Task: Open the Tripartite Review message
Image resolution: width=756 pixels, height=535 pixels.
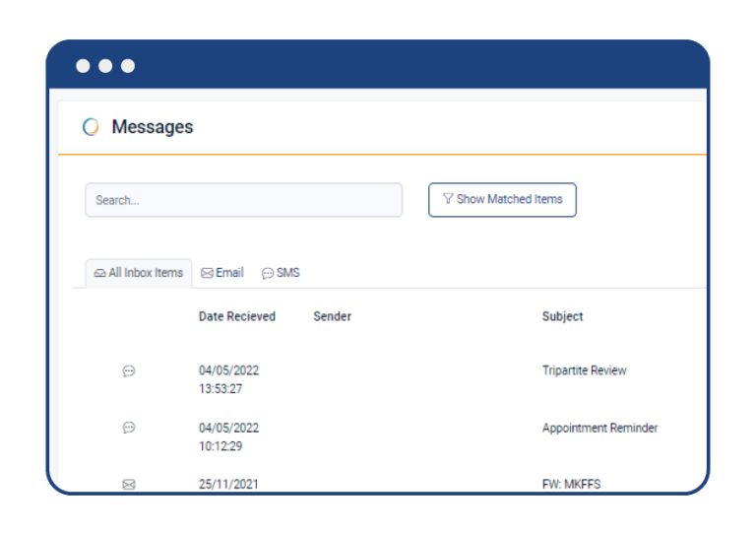Action: pyautogui.click(x=584, y=370)
